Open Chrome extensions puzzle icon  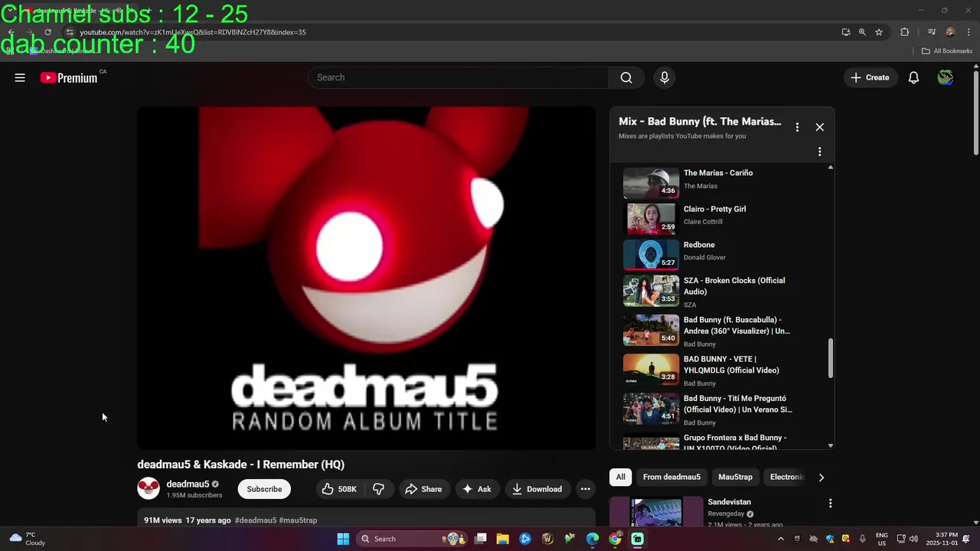904,32
